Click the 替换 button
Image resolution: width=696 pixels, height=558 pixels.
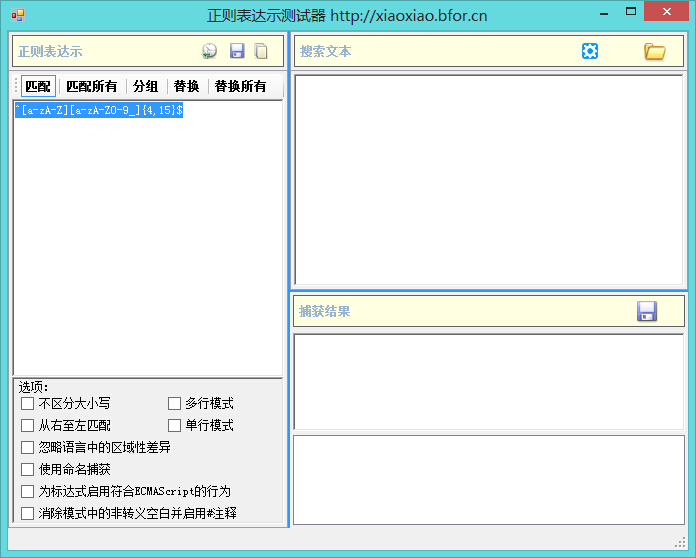186,87
